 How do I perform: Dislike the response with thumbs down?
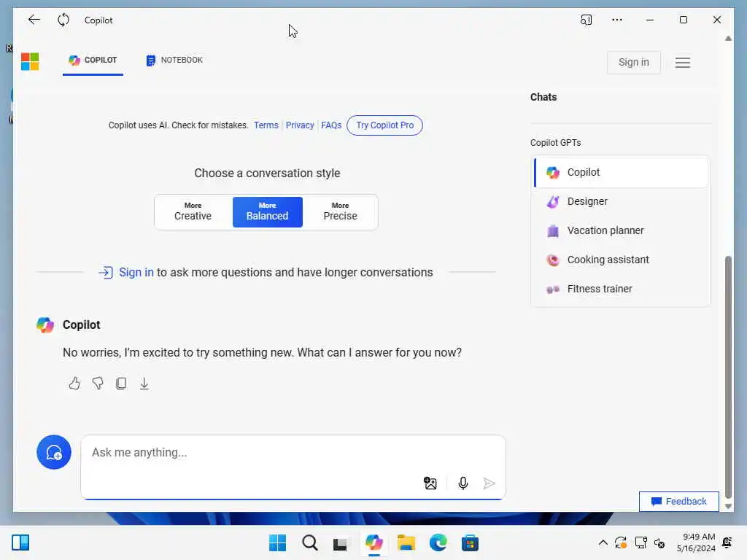pyautogui.click(x=98, y=384)
